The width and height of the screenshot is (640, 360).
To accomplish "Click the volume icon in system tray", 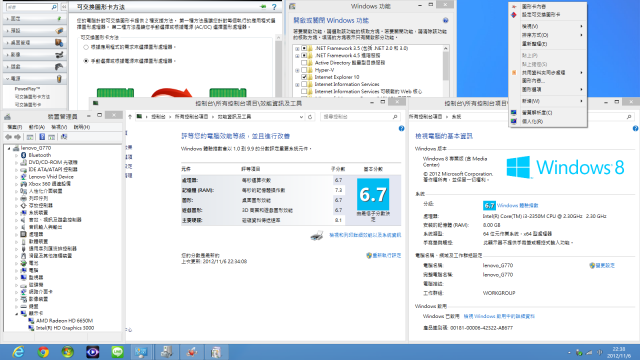I will [600, 352].
